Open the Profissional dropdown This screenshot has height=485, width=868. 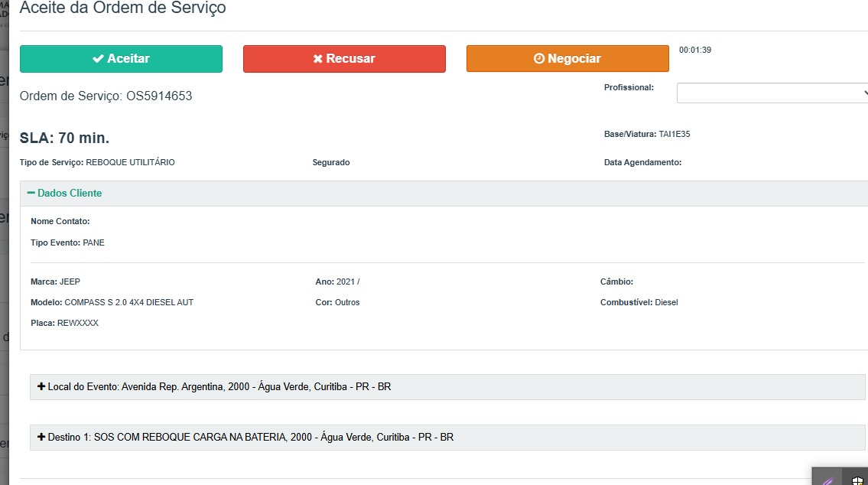[x=771, y=93]
